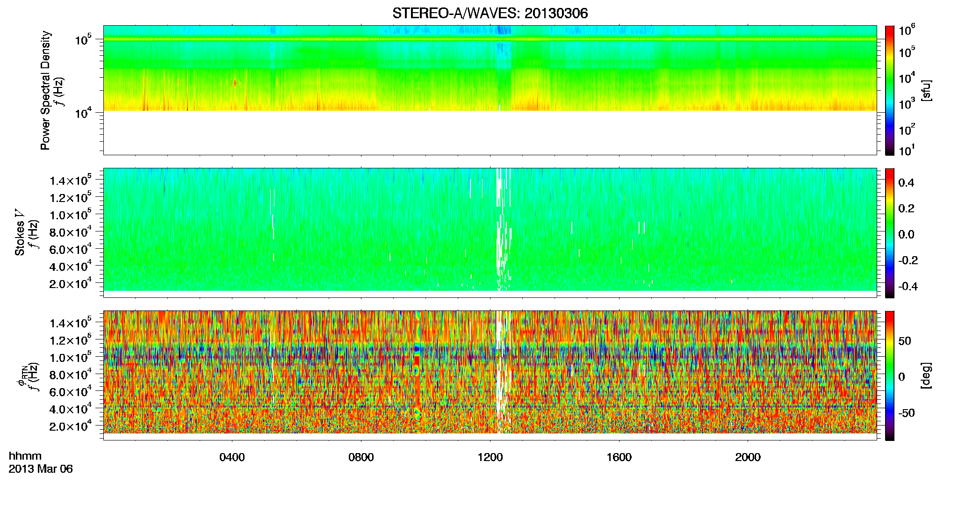Click the 0400 time tick label
The height and width of the screenshot is (505, 980).
coord(232,457)
